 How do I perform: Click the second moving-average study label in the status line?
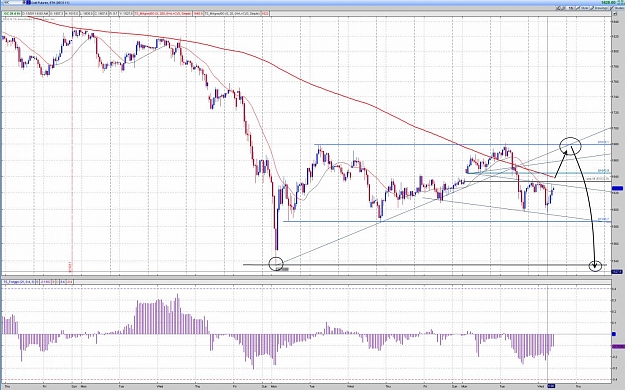click(232, 14)
